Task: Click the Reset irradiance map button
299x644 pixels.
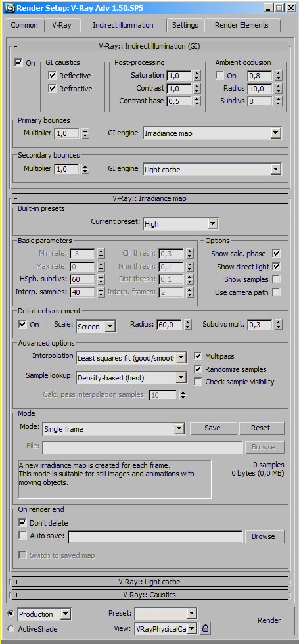Action: 262,428
